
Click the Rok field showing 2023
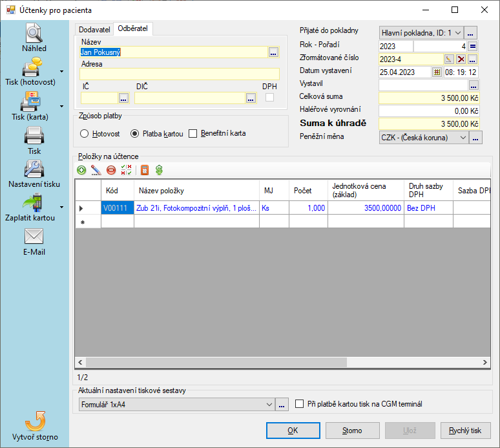396,47
